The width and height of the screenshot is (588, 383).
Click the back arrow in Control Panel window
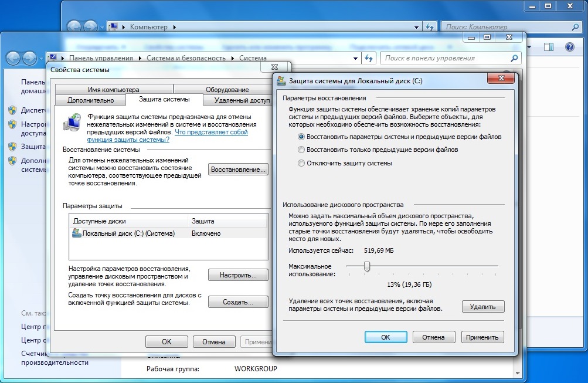[13, 58]
